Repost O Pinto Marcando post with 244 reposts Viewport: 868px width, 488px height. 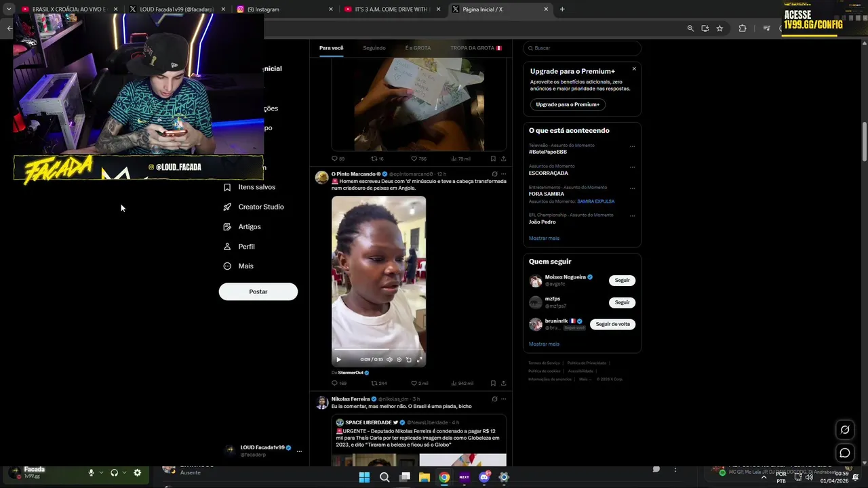pyautogui.click(x=374, y=383)
